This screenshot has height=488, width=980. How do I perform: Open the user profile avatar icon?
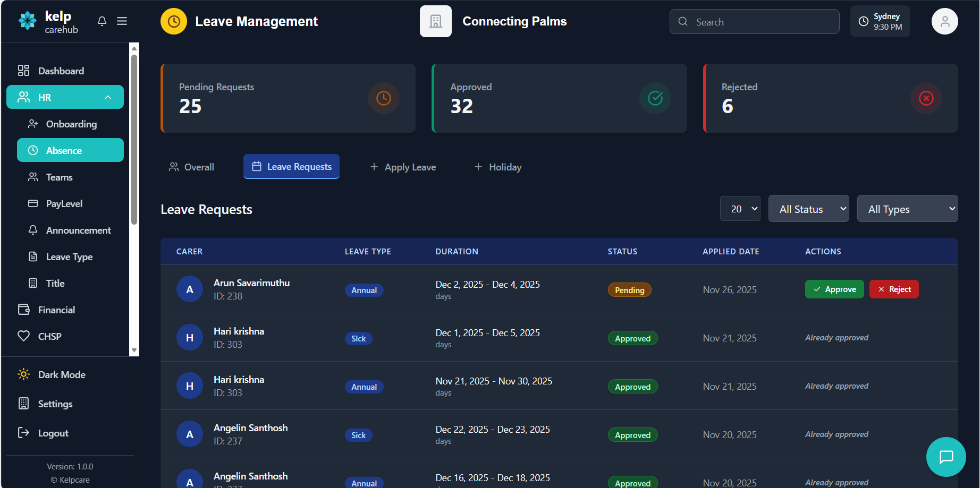[x=944, y=22]
